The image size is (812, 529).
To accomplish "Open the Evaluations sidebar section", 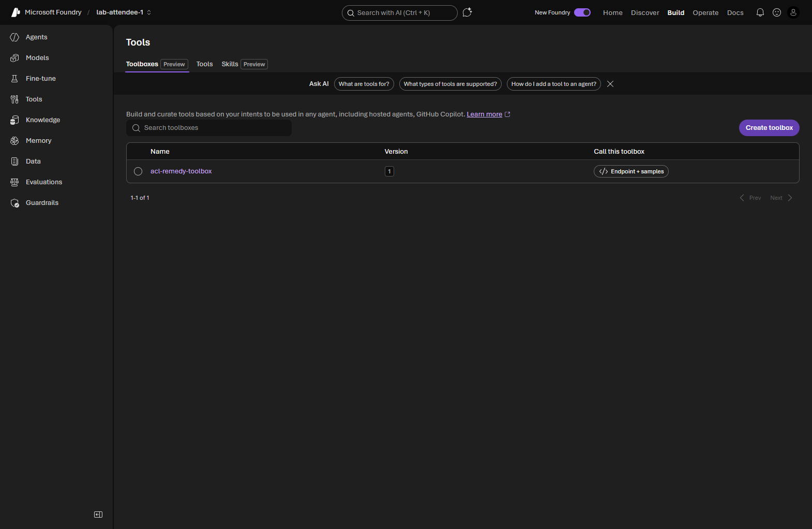I will coord(44,182).
